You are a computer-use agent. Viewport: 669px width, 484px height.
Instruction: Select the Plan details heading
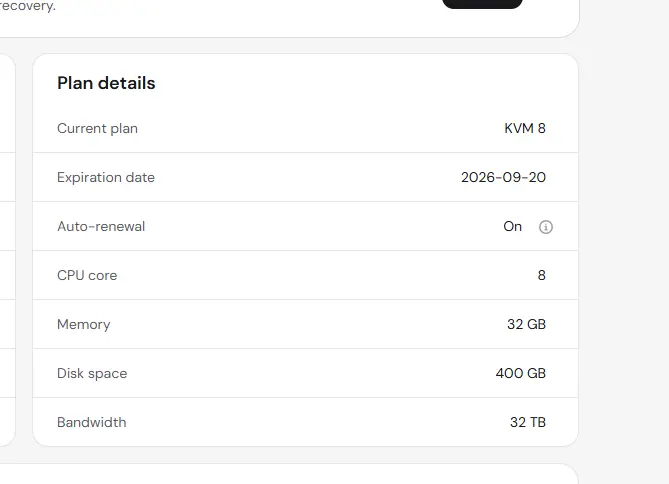pos(106,83)
